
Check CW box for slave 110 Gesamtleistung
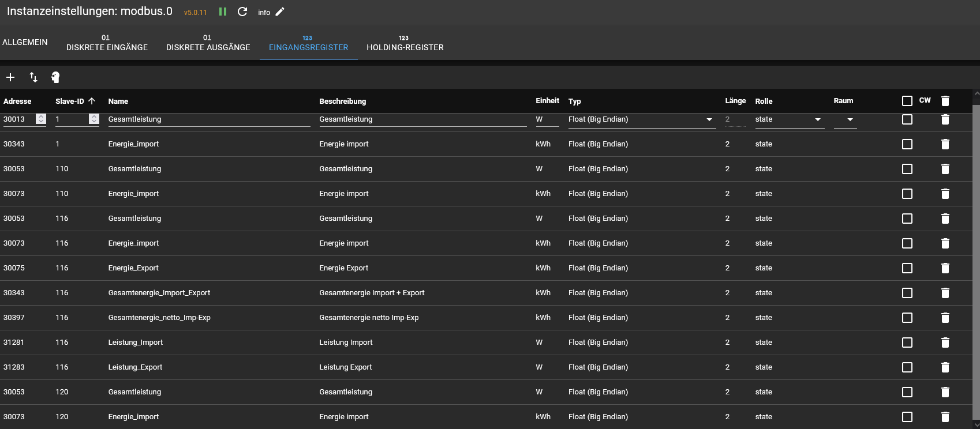coord(907,169)
